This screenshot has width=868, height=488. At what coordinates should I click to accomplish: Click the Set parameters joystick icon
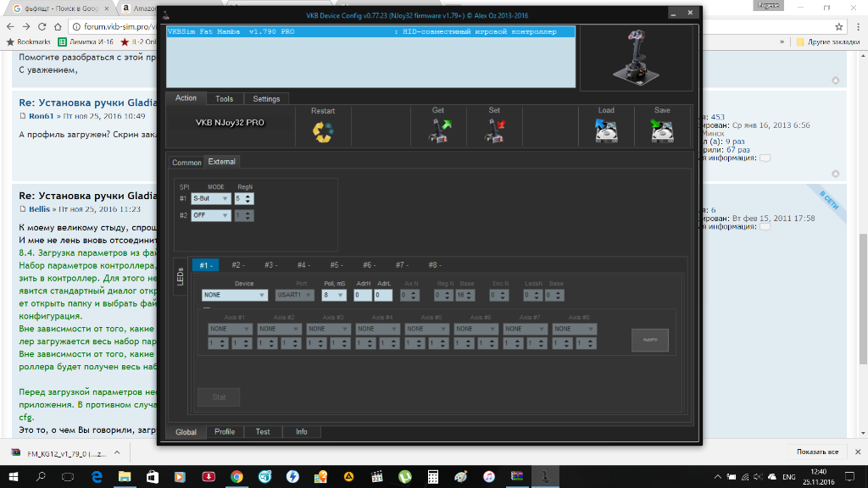click(x=495, y=131)
